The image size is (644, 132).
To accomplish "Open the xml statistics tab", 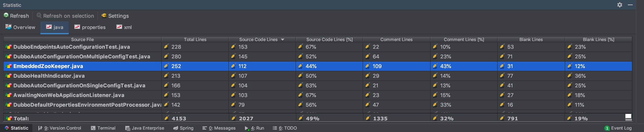I will coord(124,27).
